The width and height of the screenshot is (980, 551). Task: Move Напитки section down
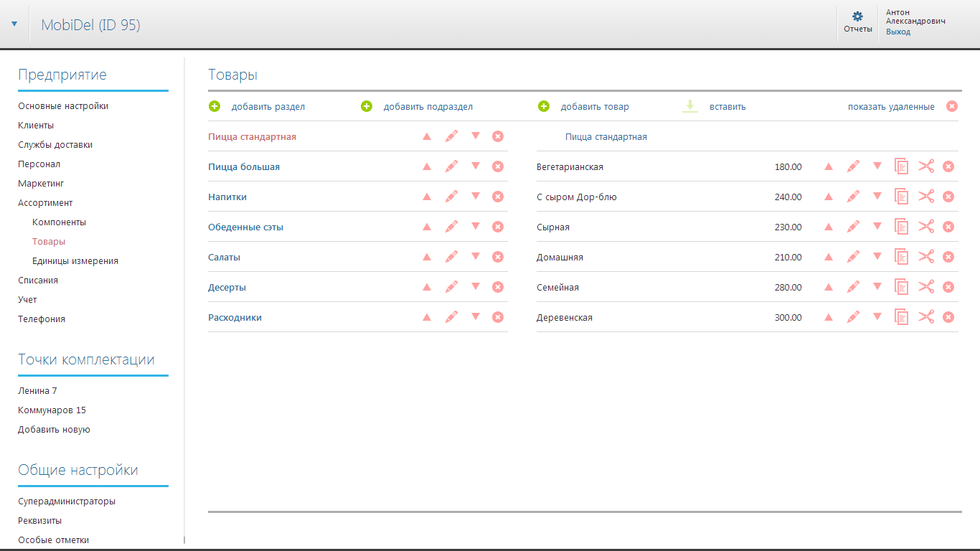pos(476,196)
